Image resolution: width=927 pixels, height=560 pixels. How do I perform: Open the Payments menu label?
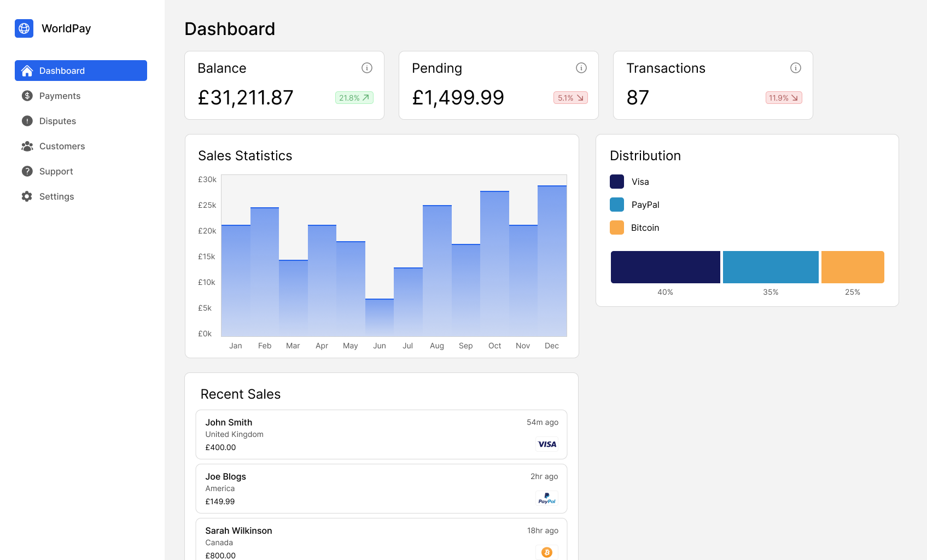(60, 96)
